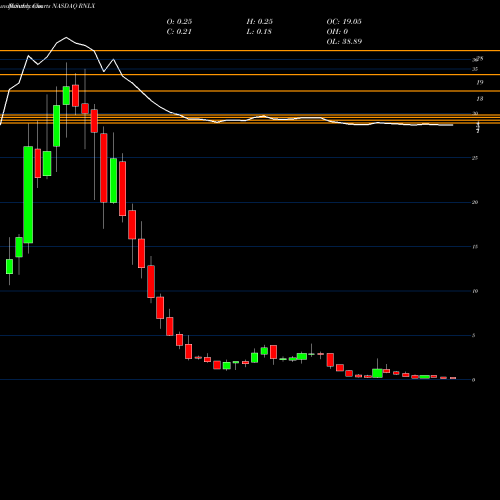Click the price axis label 20
Viewport: 500px width, 500px height.
[475, 202]
